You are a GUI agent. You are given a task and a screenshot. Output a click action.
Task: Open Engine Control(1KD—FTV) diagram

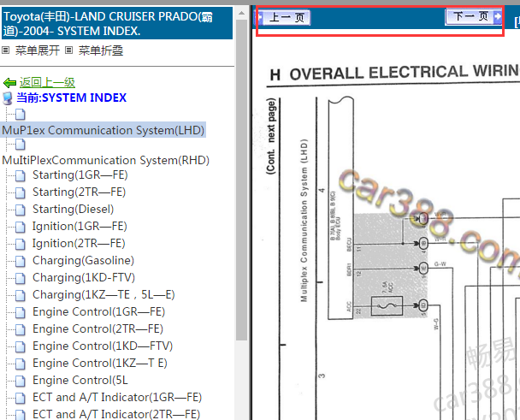[103, 346]
